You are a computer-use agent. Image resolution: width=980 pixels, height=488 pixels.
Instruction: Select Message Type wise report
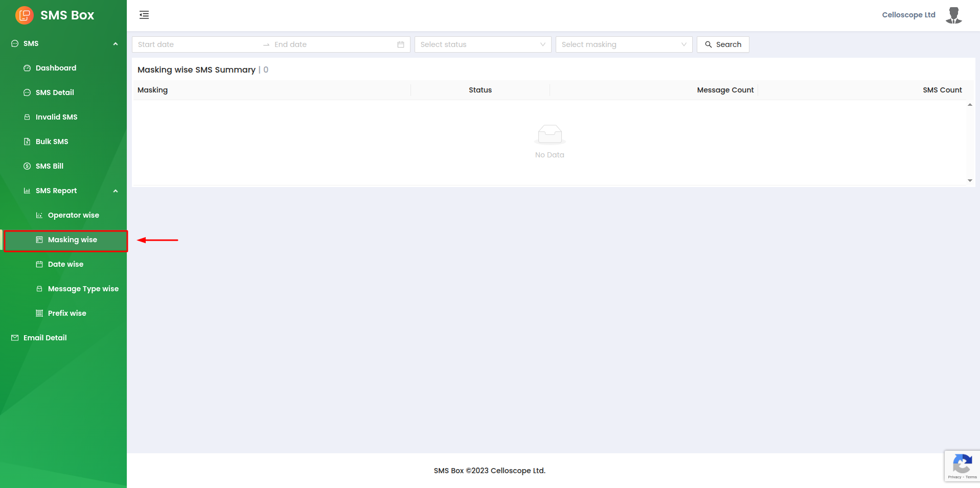point(83,289)
